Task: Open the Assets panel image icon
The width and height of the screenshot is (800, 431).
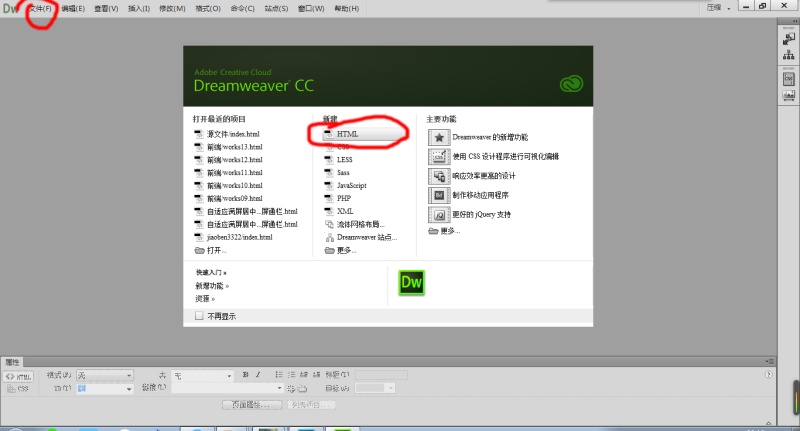Action: [x=789, y=95]
